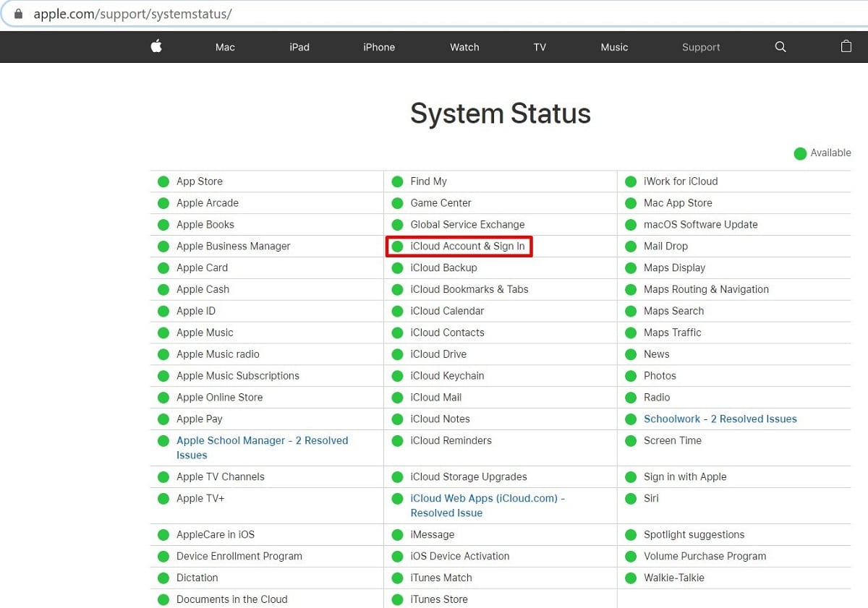Click the macOS Software Update entry

pyautogui.click(x=701, y=224)
